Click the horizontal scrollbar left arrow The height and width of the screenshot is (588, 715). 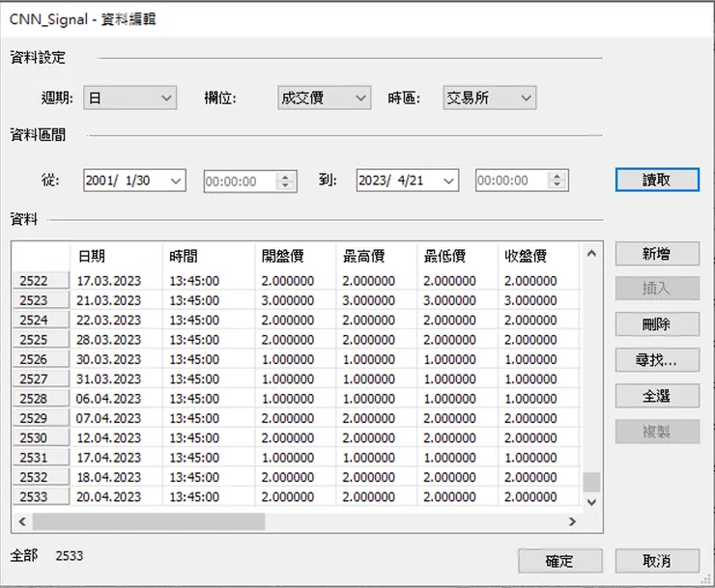pyautogui.click(x=22, y=521)
